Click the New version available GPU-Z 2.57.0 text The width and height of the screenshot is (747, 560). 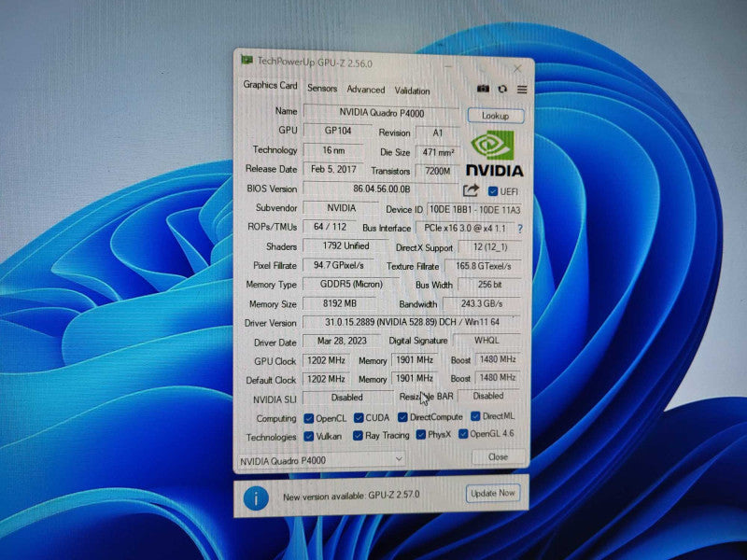(x=351, y=496)
